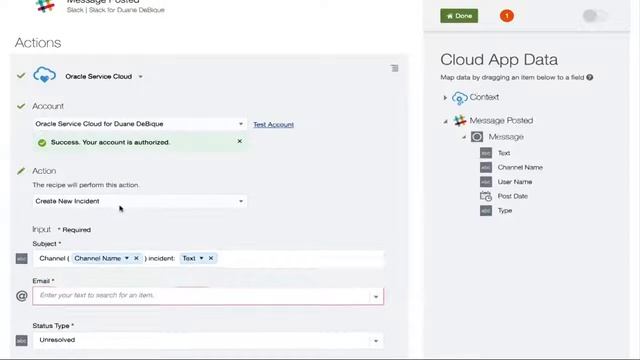Click the Slack logo icon at top
Screen dimensions: 640x360
[x=45, y=6]
